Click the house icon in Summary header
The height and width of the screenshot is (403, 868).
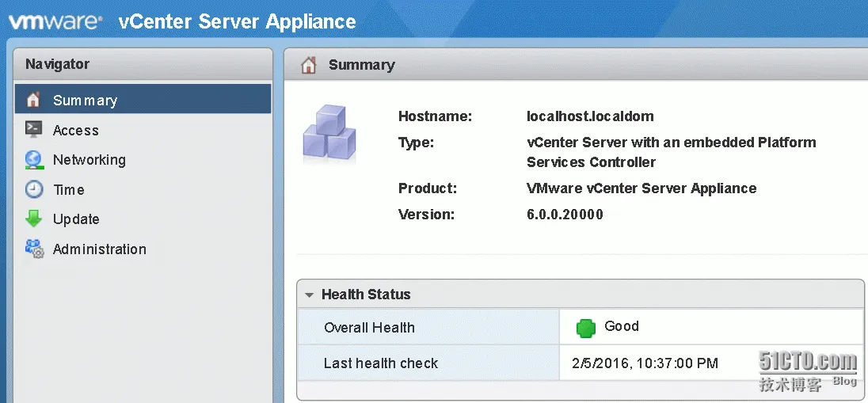tap(308, 65)
